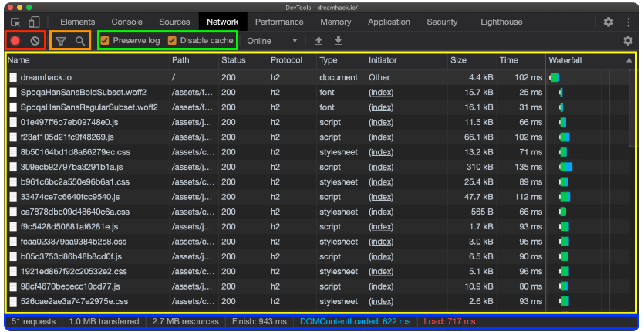
Task: Open network search with the magnifier icon
Action: pos(80,41)
